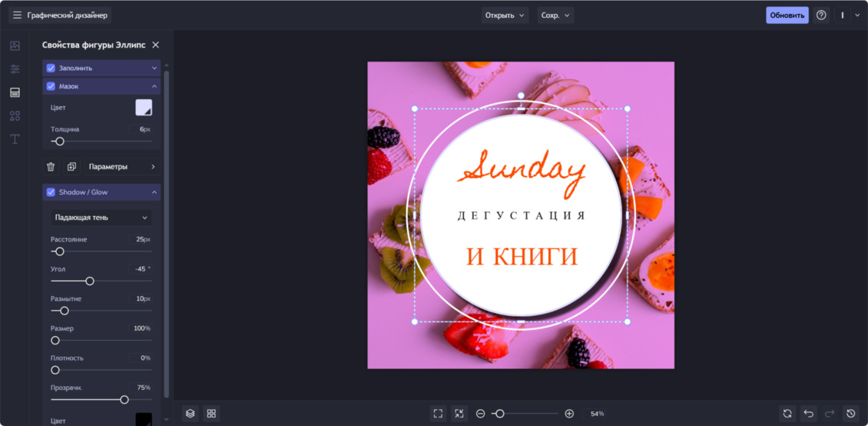The width and height of the screenshot is (868, 426).
Task: Open the Параметры submenu
Action: pos(122,167)
